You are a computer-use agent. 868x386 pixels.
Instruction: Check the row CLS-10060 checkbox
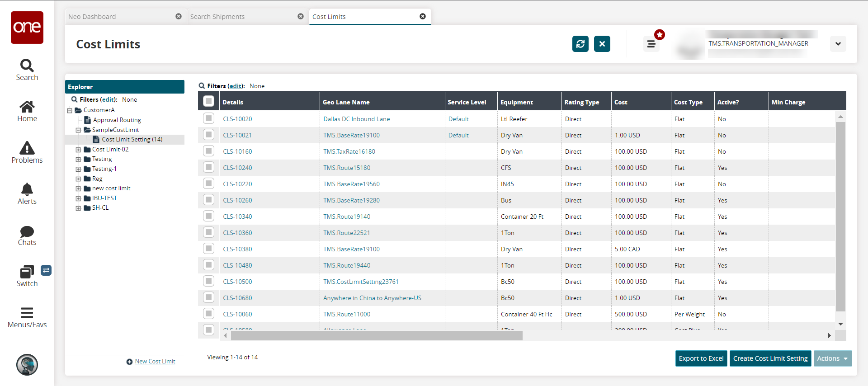tap(208, 314)
